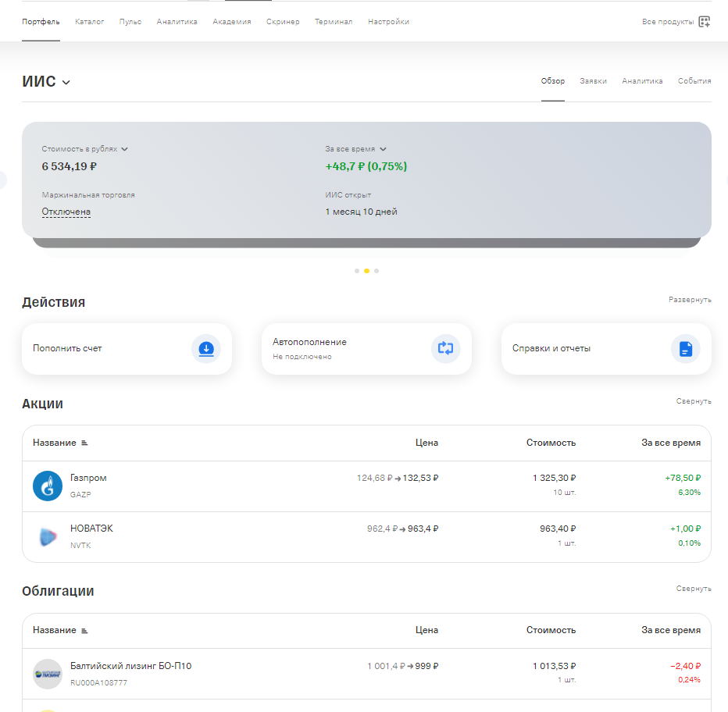Click the −2,40 ₽ bond loss

click(685, 666)
